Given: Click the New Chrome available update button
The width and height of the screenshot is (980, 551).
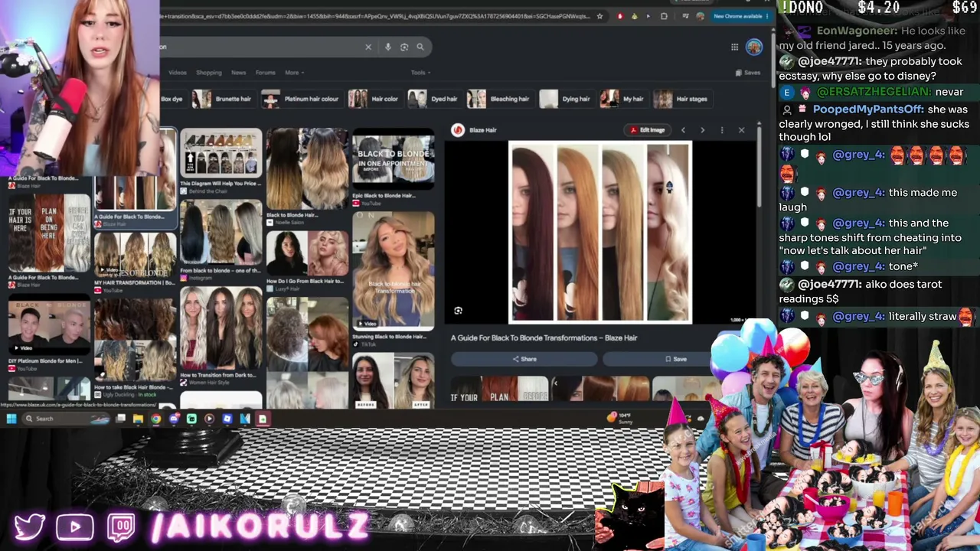Looking at the screenshot, I should pos(741,16).
